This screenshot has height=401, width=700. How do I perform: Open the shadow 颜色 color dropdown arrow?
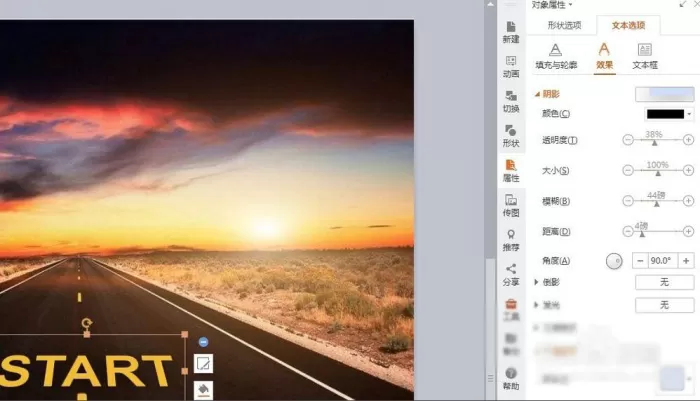(x=690, y=114)
